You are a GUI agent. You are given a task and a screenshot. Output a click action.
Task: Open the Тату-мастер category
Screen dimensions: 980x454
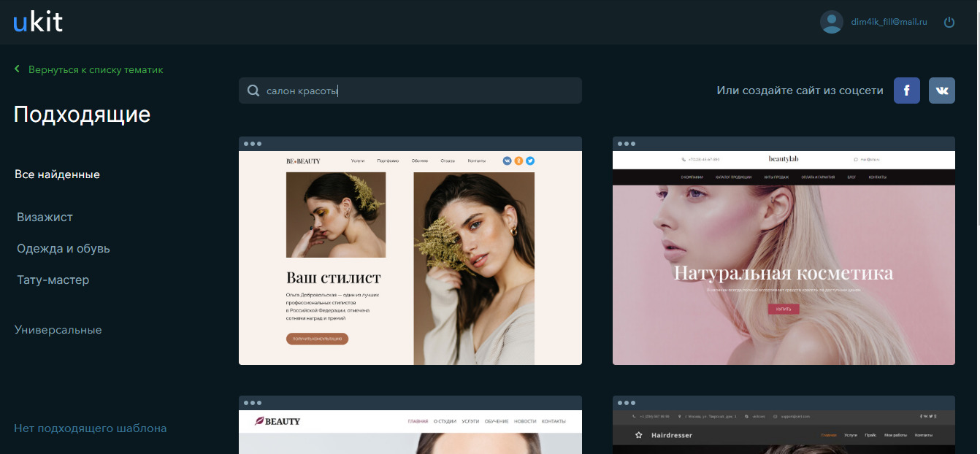point(53,280)
